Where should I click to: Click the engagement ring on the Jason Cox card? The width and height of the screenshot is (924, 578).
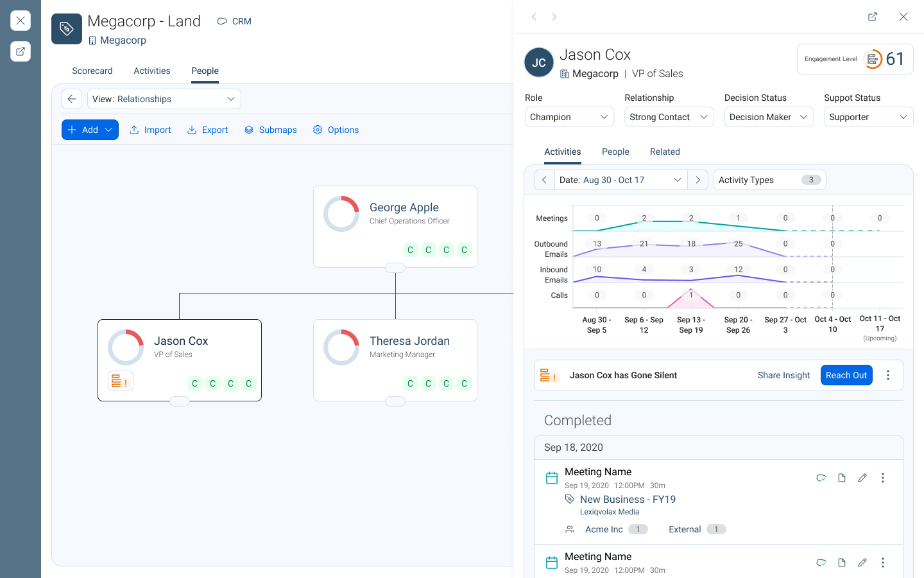126,347
